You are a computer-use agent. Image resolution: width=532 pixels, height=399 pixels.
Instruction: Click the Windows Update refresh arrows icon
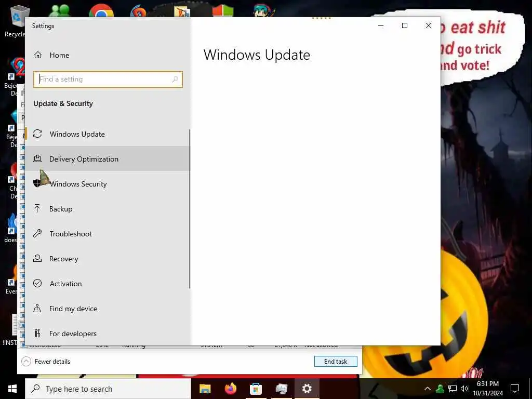coord(37,134)
